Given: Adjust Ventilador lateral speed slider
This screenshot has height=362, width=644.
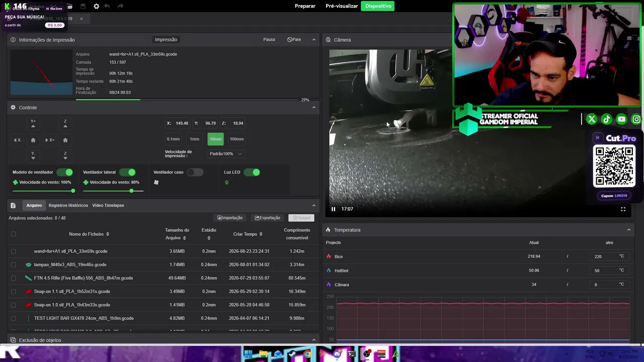Looking at the screenshot, I should coord(113,191).
